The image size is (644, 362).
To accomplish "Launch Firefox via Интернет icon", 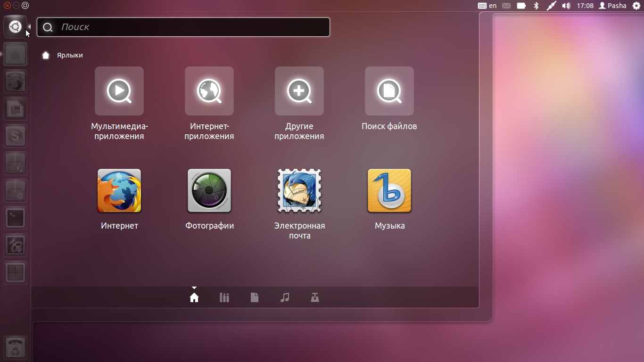I will click(119, 190).
